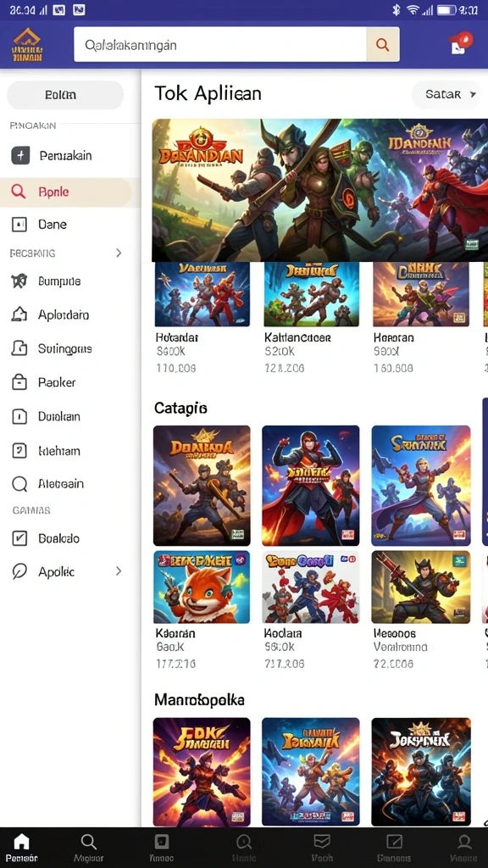The height and width of the screenshot is (868, 488).
Task: Click the Paoker bag icon item
Action: click(x=64, y=382)
